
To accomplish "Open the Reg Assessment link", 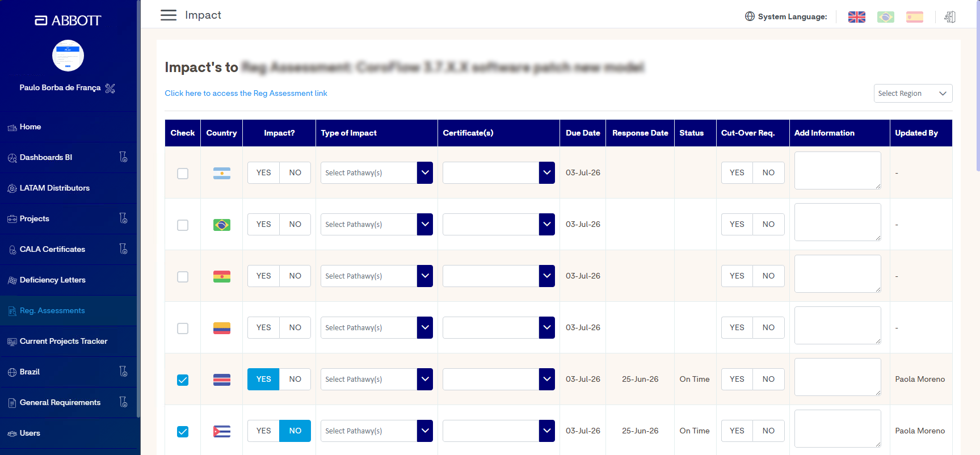I will (x=246, y=93).
